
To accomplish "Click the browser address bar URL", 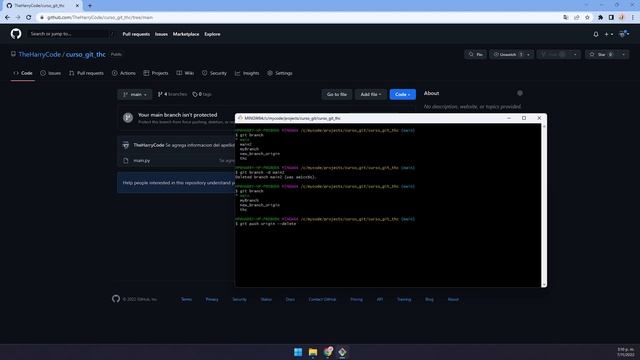I will (x=100, y=18).
